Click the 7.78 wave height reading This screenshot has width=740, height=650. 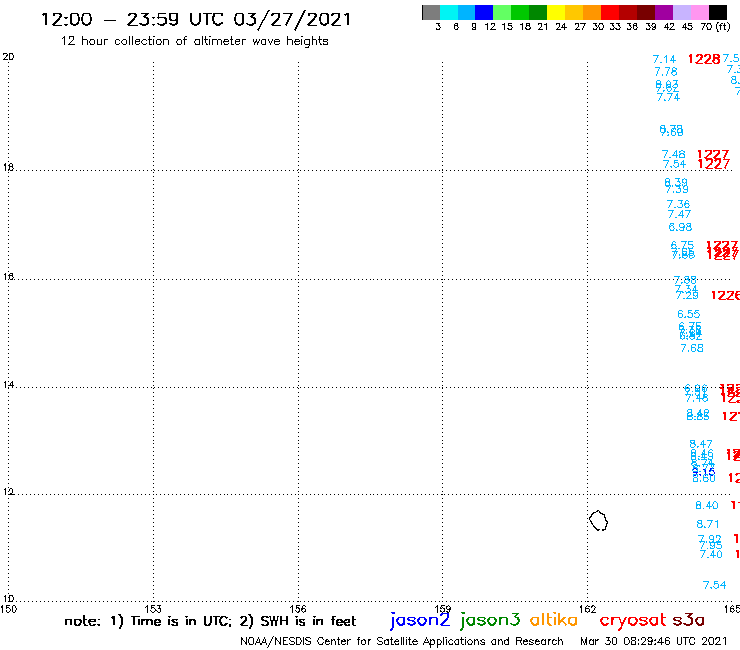tap(666, 72)
